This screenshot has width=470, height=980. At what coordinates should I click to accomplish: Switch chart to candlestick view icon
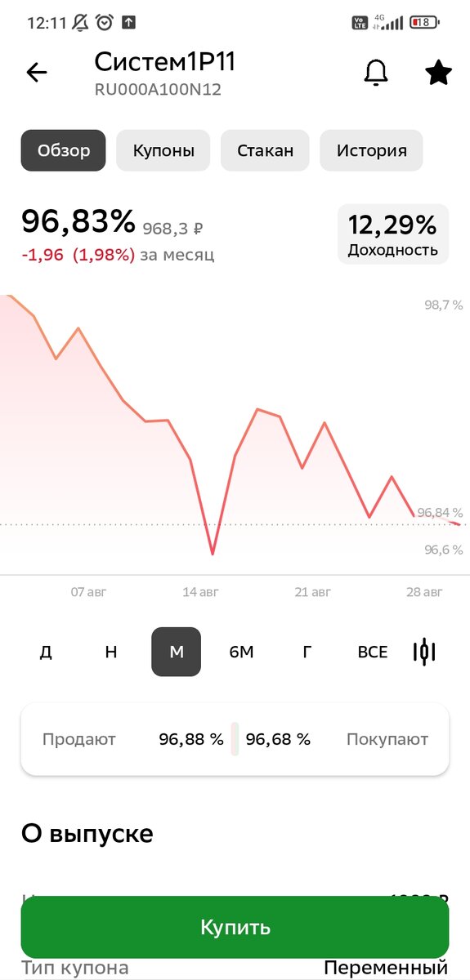pos(424,651)
